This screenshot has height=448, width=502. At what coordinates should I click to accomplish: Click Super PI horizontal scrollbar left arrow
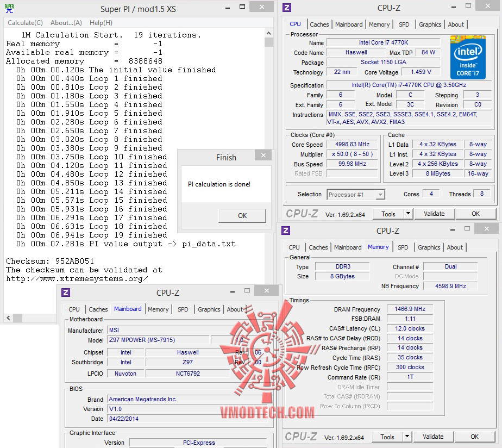(8, 318)
